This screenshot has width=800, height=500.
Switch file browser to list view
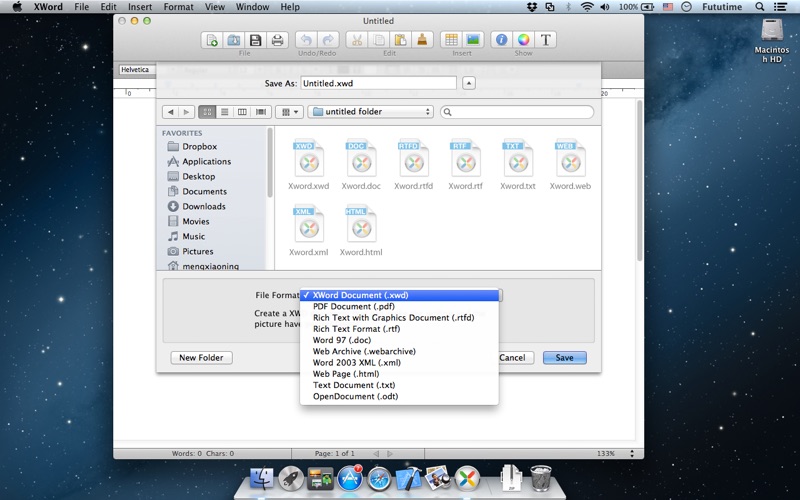click(224, 112)
